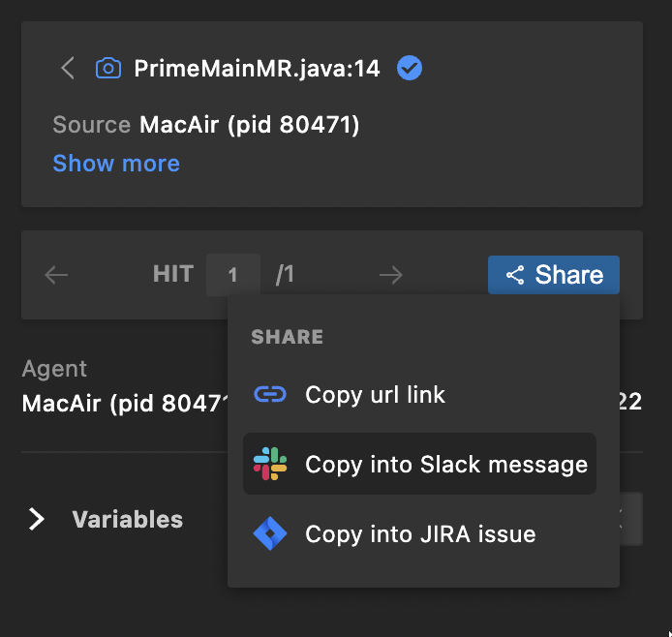Click the chain link icon in Share menu

(x=270, y=395)
